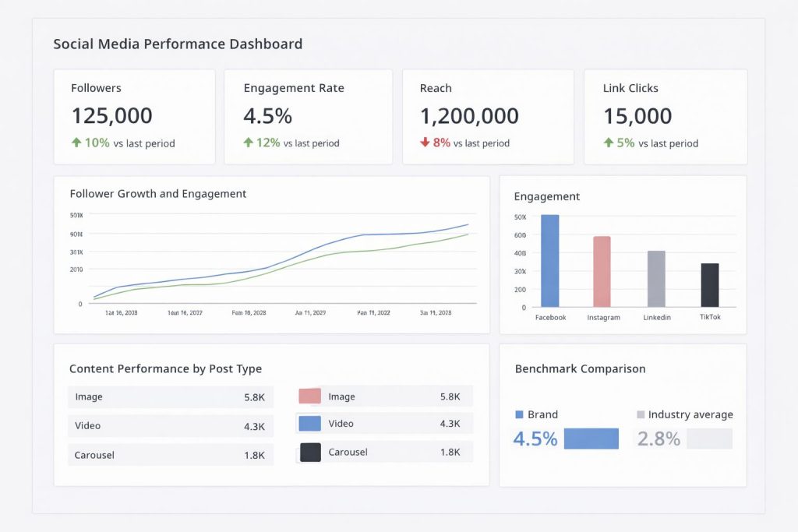Click the Engagement chart heading
The height and width of the screenshot is (532, 798).
click(x=546, y=196)
